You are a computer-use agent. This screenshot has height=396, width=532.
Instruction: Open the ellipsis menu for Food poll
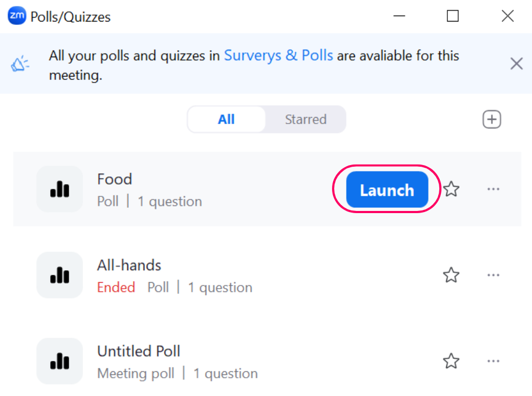(x=493, y=189)
